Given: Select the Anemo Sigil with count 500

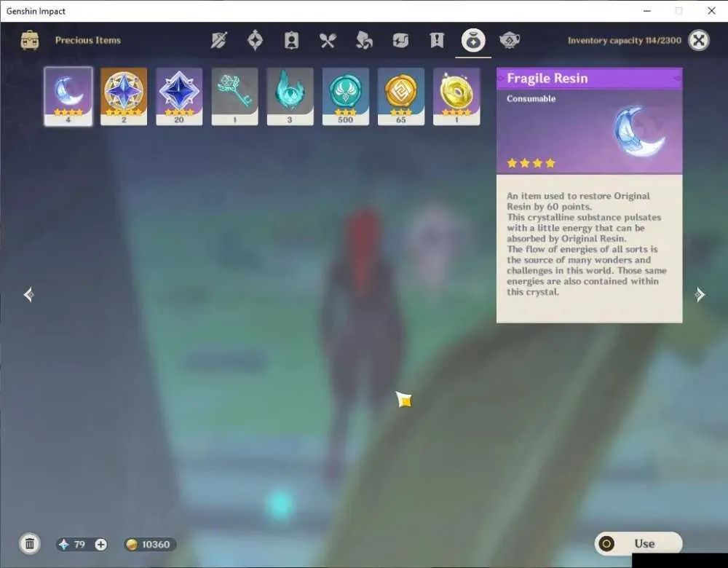Looking at the screenshot, I should pos(345,96).
